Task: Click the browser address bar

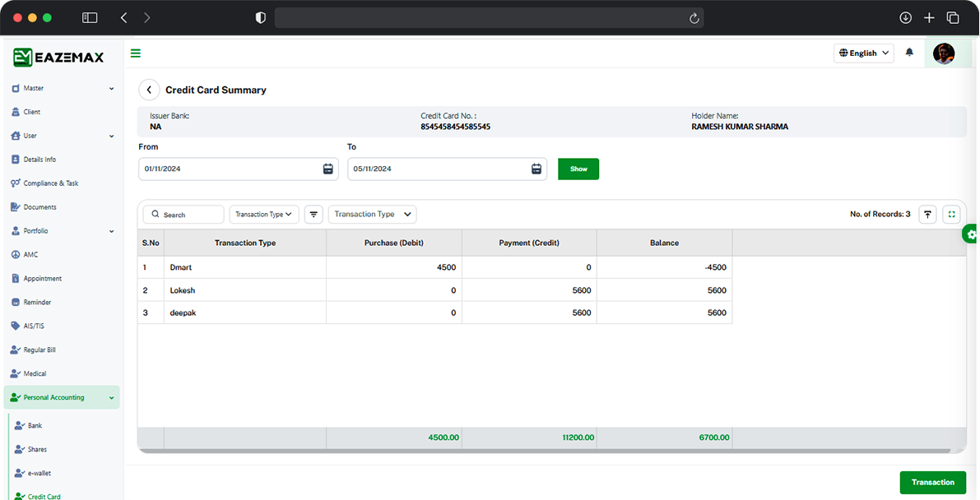Action: [x=490, y=18]
